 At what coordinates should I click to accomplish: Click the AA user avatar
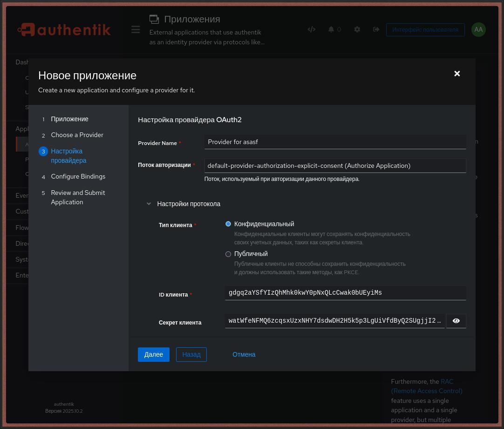tap(478, 29)
